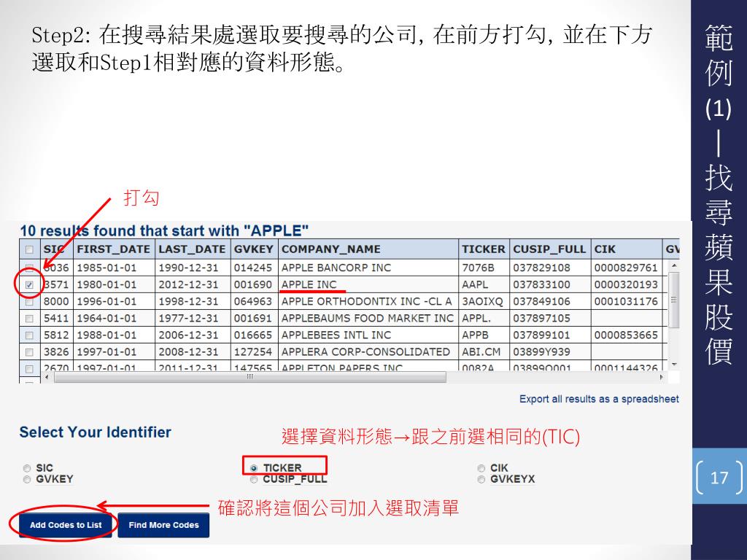
Task: Click the Select Your Identifier heading
Action: click(x=95, y=432)
